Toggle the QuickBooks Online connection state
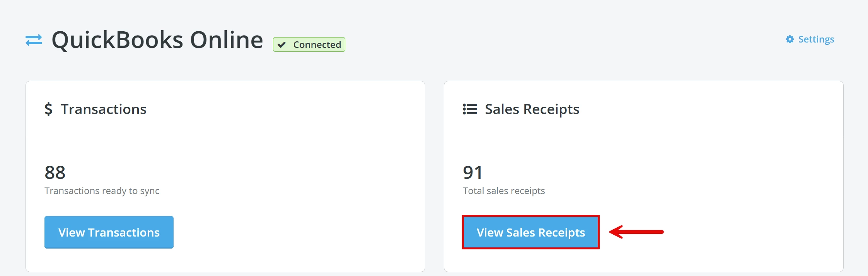The height and width of the screenshot is (276, 868). [308, 44]
